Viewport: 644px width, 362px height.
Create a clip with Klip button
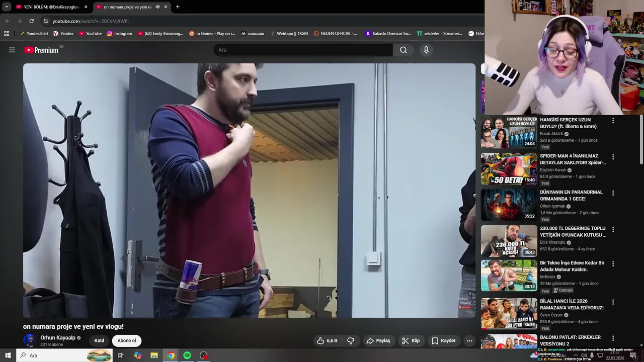pos(411,340)
